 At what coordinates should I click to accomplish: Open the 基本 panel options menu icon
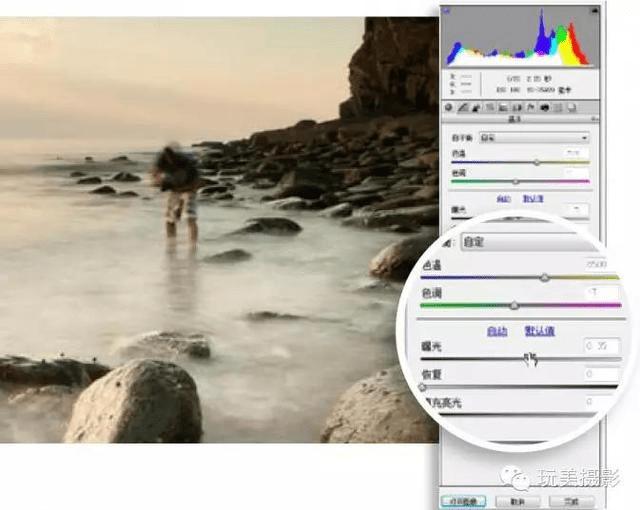(x=595, y=119)
